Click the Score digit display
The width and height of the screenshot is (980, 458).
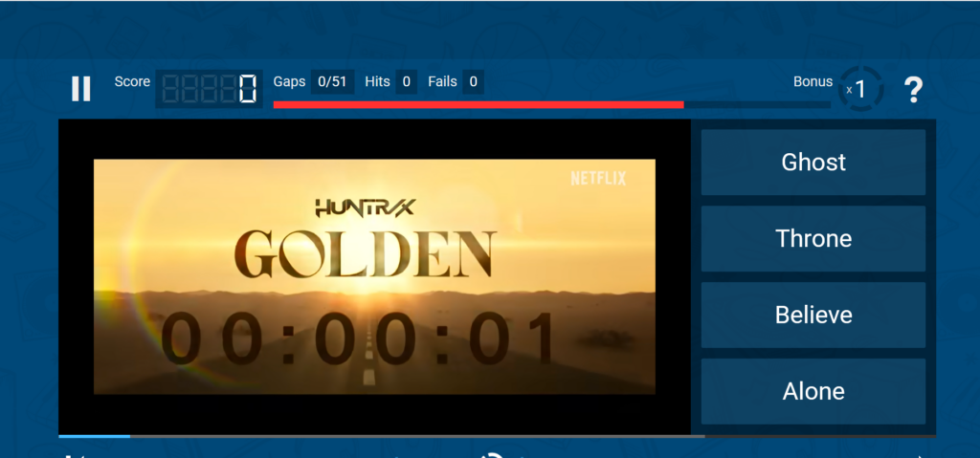pos(209,90)
